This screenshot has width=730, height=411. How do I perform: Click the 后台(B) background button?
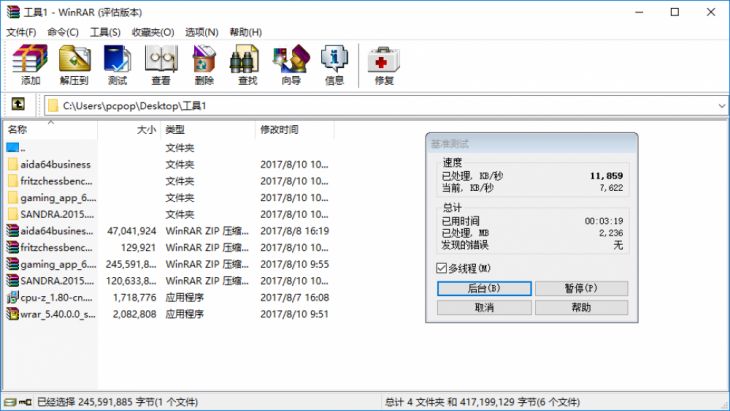pos(484,288)
